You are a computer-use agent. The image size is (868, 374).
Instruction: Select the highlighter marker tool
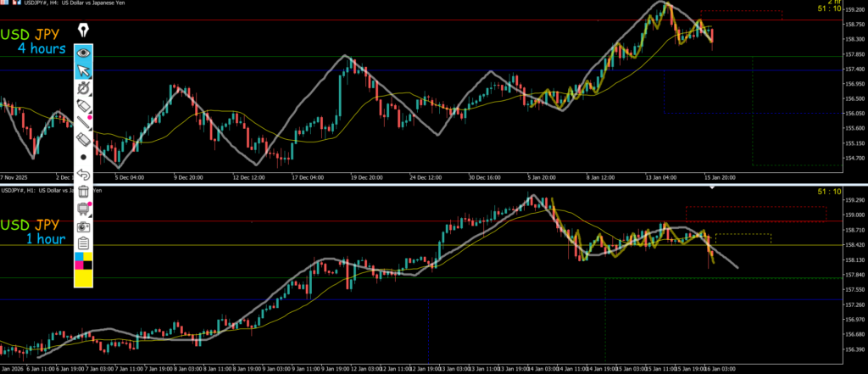[83, 104]
